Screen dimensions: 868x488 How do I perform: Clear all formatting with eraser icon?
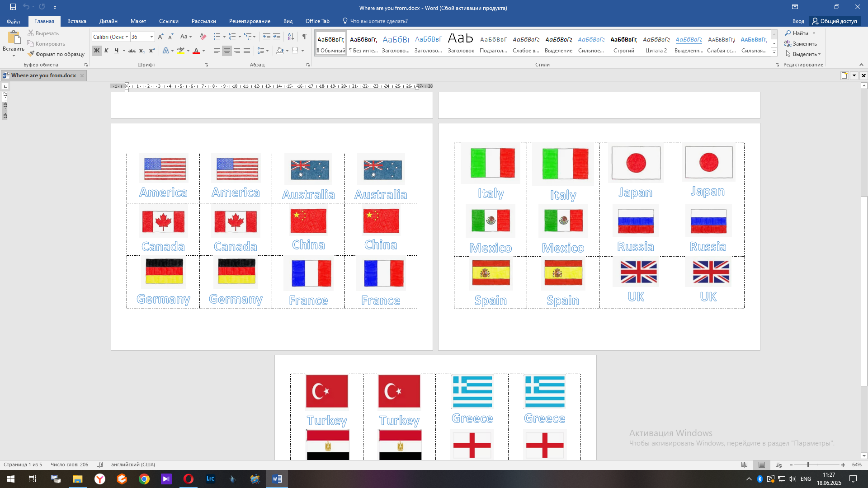coord(203,37)
